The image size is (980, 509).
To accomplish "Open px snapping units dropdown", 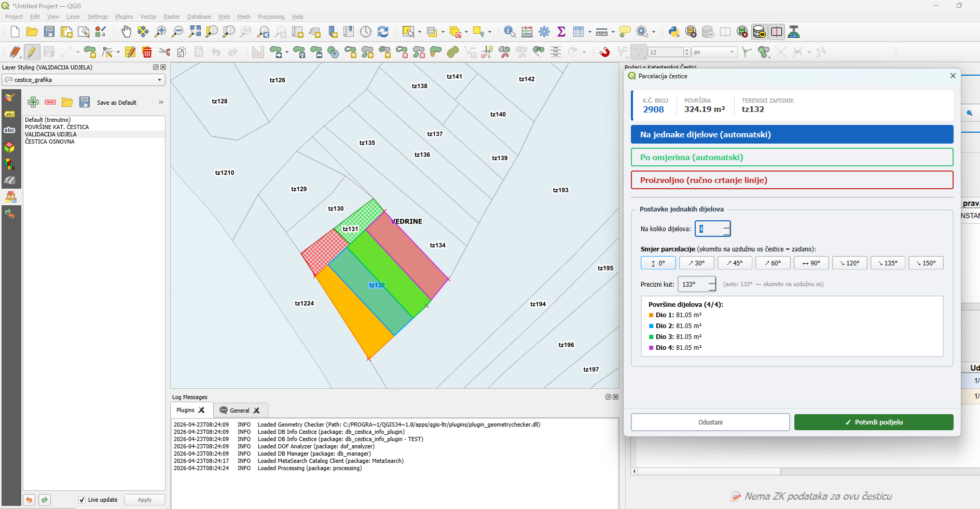I will pyautogui.click(x=714, y=52).
